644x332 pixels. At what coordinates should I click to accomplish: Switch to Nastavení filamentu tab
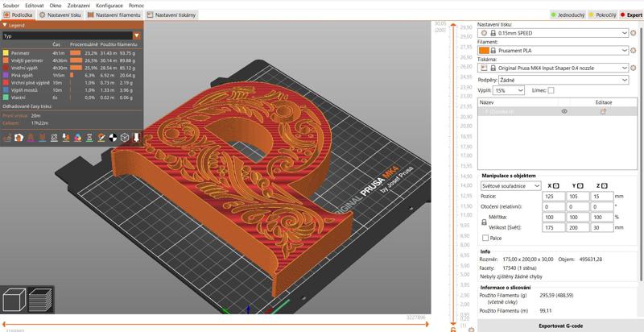[x=119, y=15]
